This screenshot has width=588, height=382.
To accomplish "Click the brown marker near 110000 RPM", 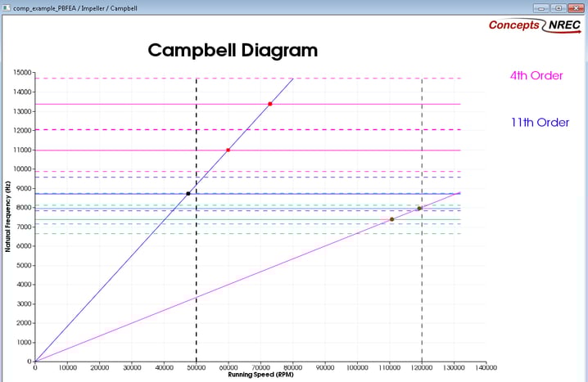I will coord(391,219).
